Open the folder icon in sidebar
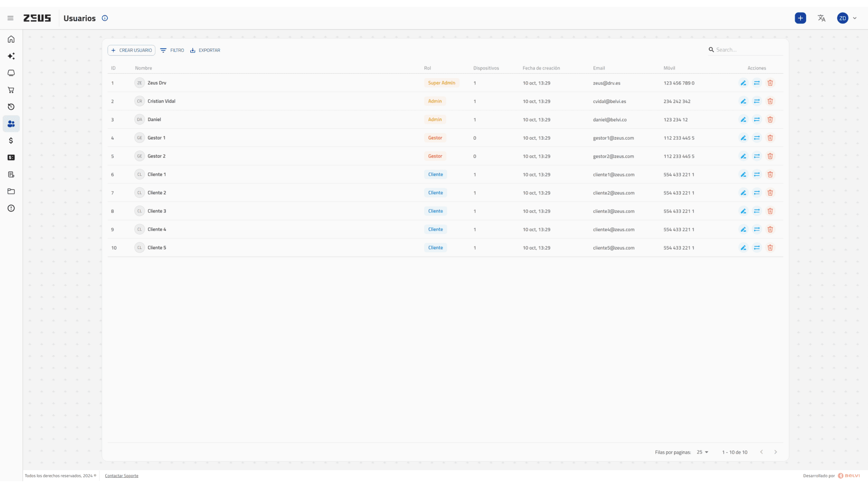Image resolution: width=868 pixels, height=488 pixels. point(11,192)
